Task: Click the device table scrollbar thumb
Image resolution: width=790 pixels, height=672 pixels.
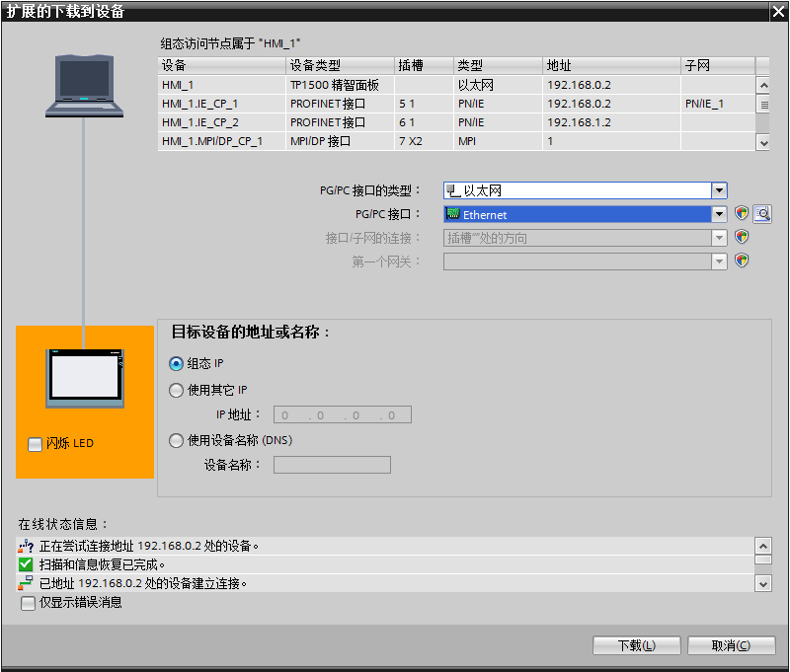Action: click(763, 105)
